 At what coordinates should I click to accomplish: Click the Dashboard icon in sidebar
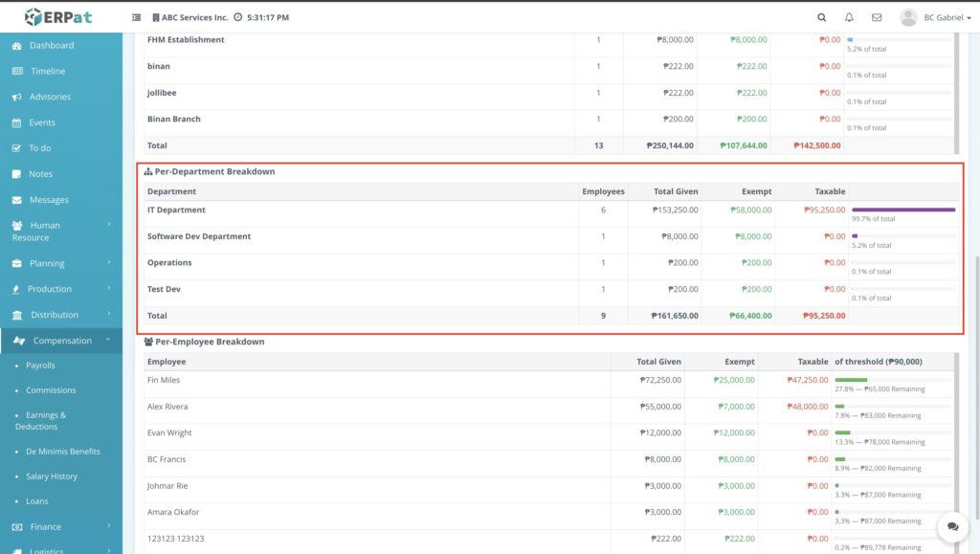pos(18,46)
